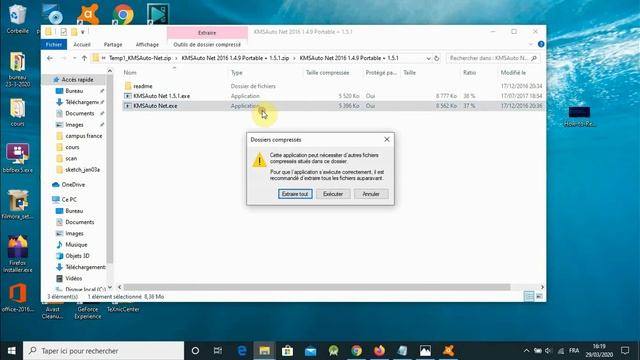Click the Annuler button in dialog
Viewport: 640px width, 360px height.
(371, 194)
